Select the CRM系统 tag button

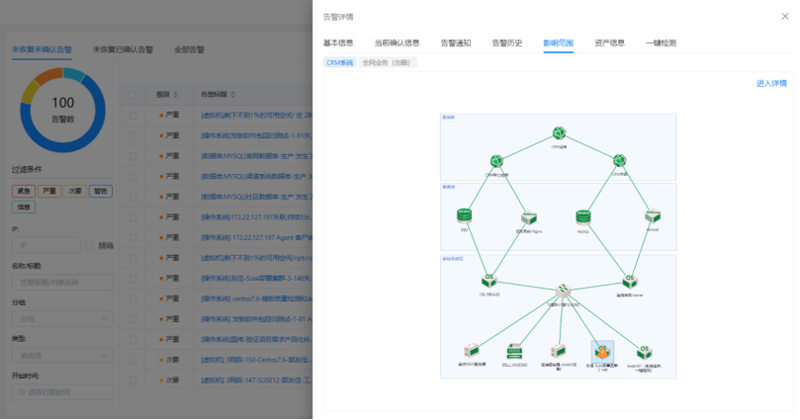tap(340, 62)
